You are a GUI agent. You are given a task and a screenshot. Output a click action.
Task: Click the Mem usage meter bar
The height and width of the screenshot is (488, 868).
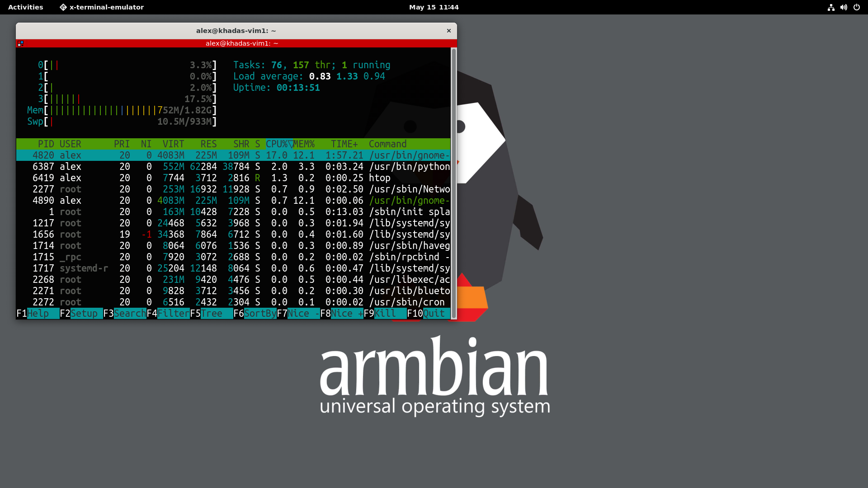(x=122, y=110)
